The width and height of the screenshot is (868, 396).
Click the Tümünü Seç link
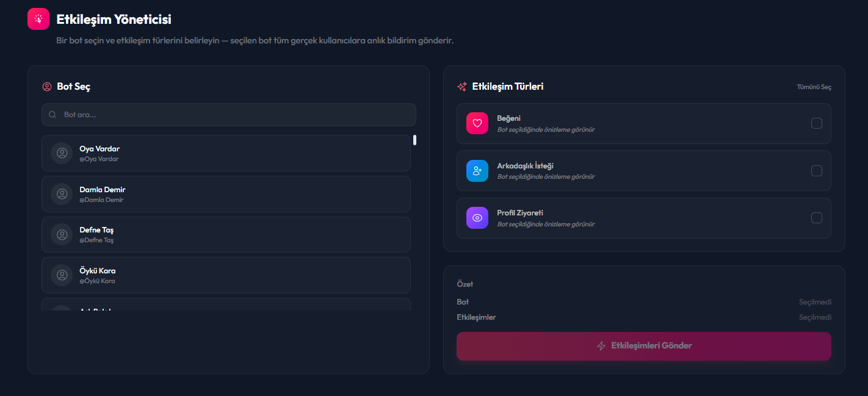pos(814,87)
